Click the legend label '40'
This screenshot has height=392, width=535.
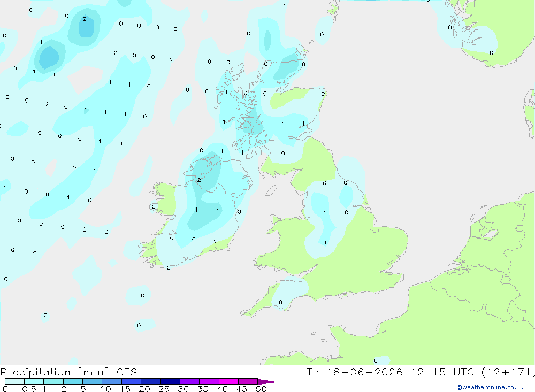[x=222, y=389]
